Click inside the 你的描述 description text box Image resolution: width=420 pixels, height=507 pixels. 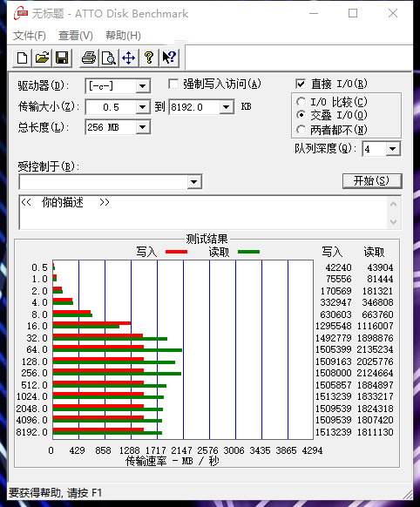coord(204,212)
